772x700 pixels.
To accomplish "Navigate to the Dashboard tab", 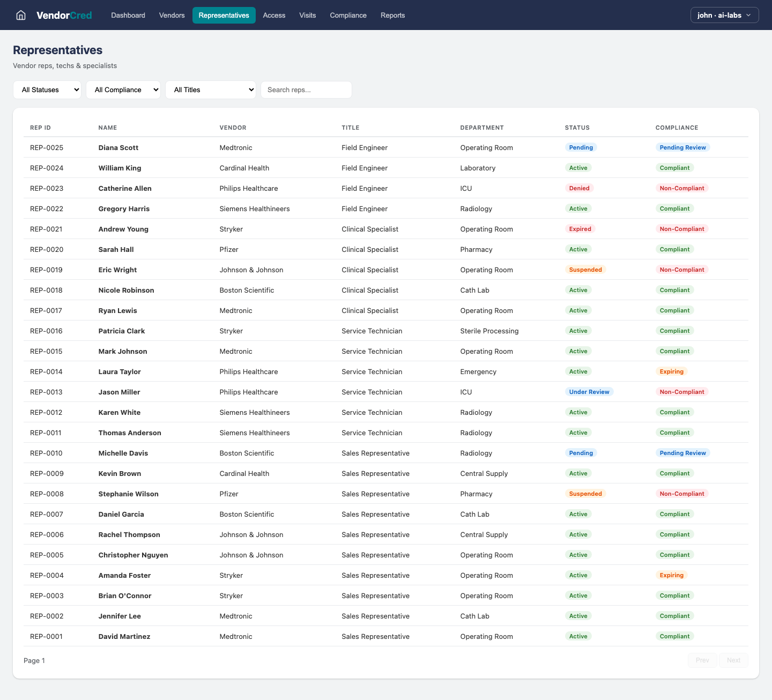I will coord(128,15).
